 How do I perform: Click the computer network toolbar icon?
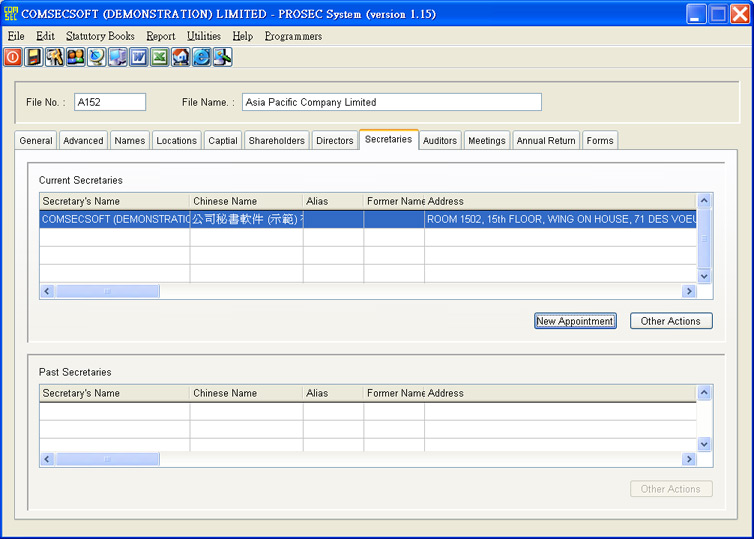point(118,58)
